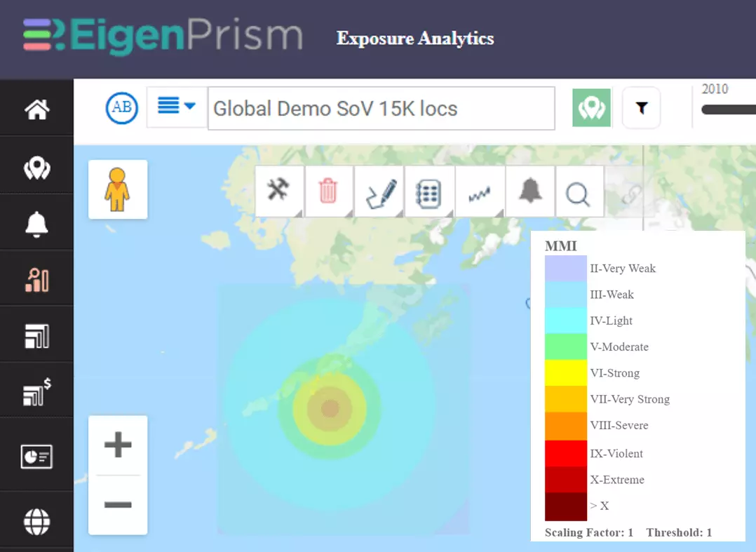Image resolution: width=756 pixels, height=552 pixels.
Task: Zoom in with plus button
Action: (x=118, y=444)
